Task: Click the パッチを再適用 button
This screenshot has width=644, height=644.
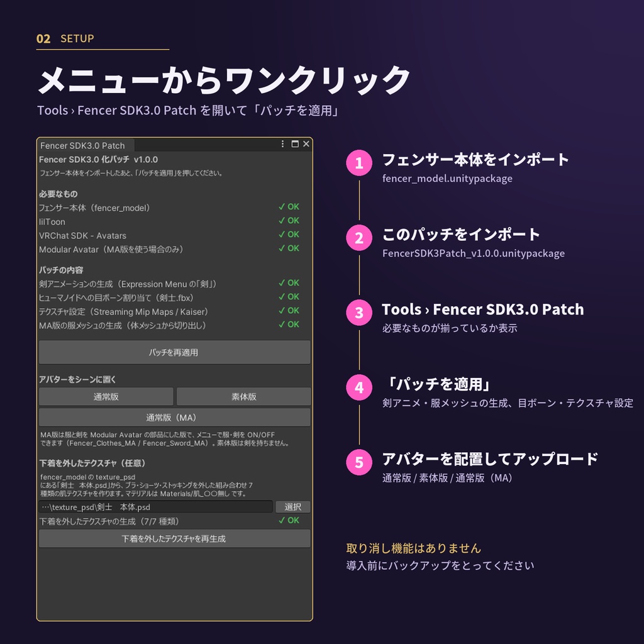Action: [x=175, y=352]
